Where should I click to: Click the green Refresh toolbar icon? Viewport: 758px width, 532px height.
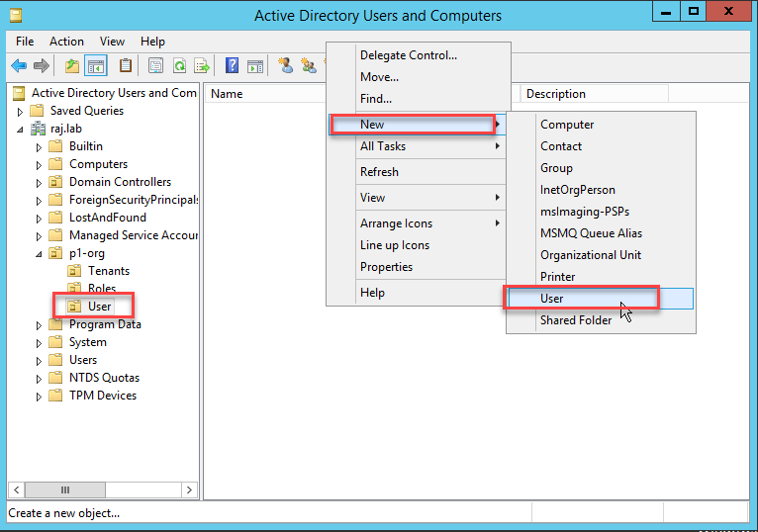click(x=180, y=65)
